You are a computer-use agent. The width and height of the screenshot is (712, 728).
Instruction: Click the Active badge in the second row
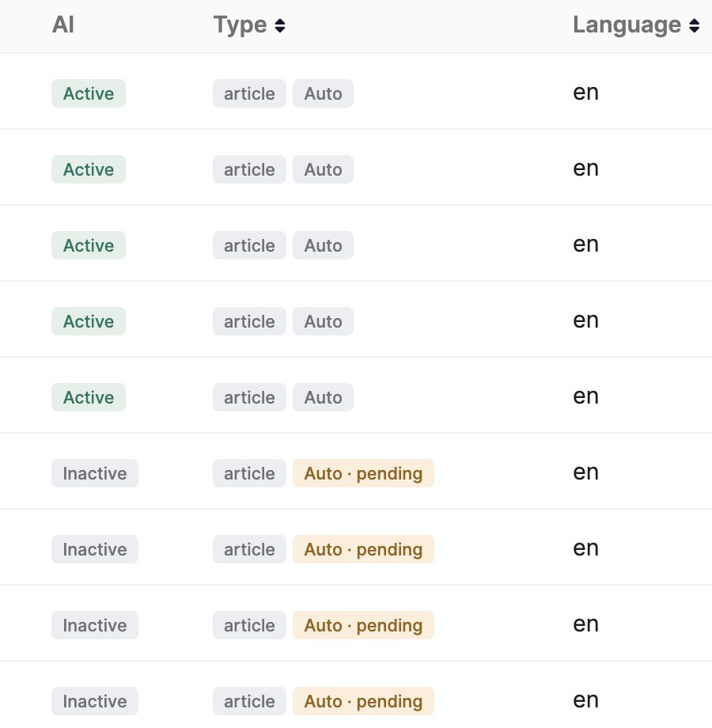(x=89, y=169)
